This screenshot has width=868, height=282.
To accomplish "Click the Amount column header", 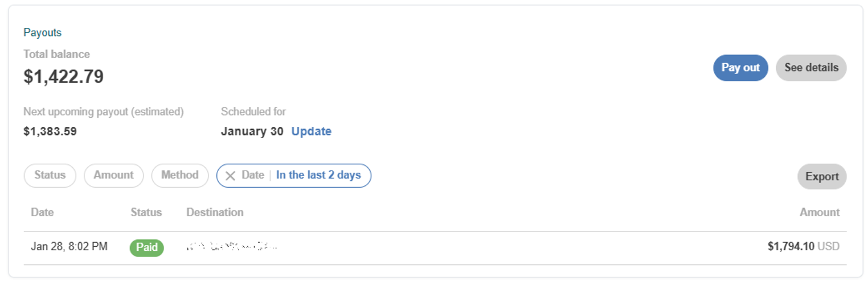I will click(820, 212).
